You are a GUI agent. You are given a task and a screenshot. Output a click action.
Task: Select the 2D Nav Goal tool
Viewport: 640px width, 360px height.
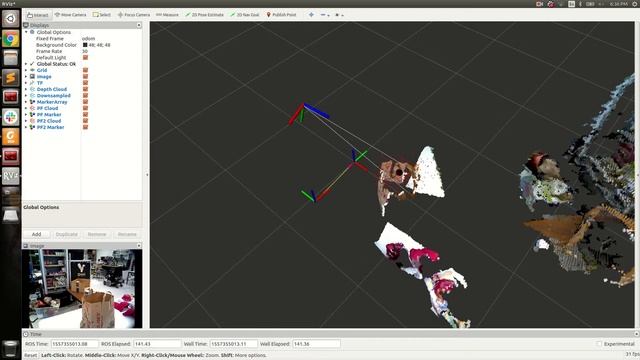click(244, 15)
